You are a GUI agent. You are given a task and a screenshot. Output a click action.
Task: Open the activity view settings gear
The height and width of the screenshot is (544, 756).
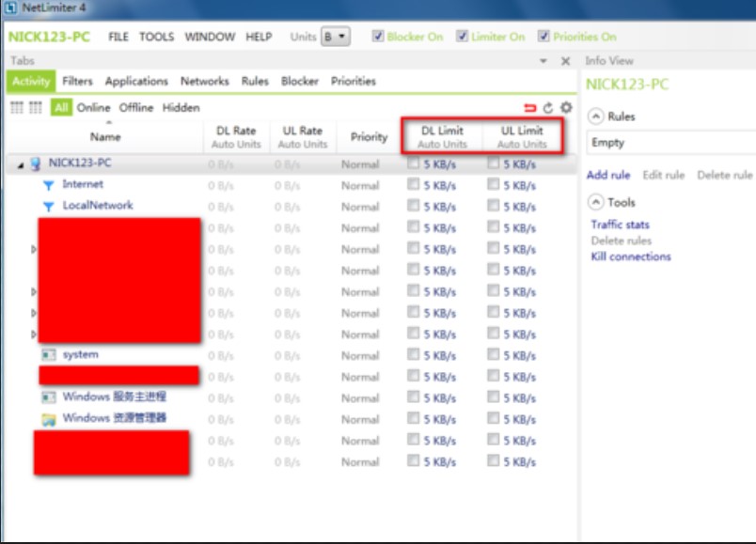[566, 108]
